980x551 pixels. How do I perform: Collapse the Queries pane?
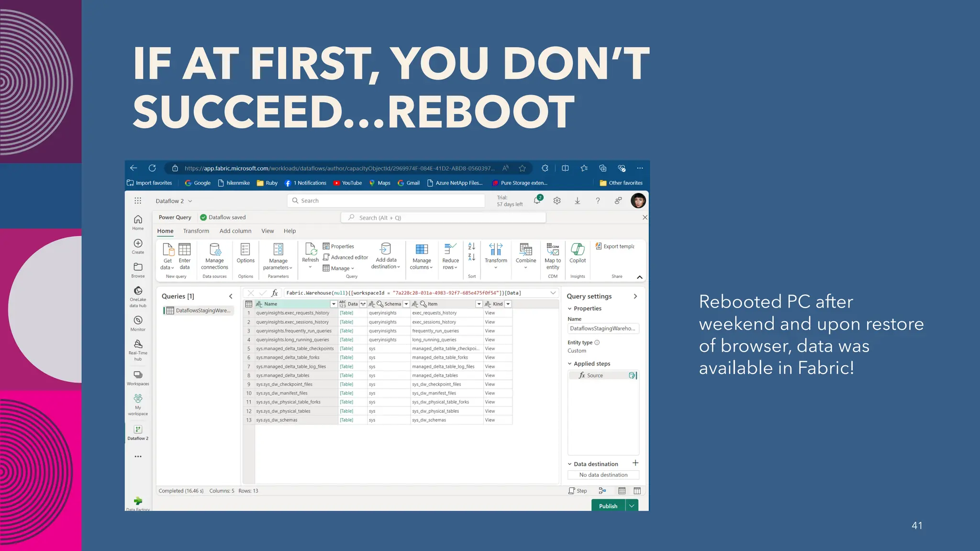231,297
